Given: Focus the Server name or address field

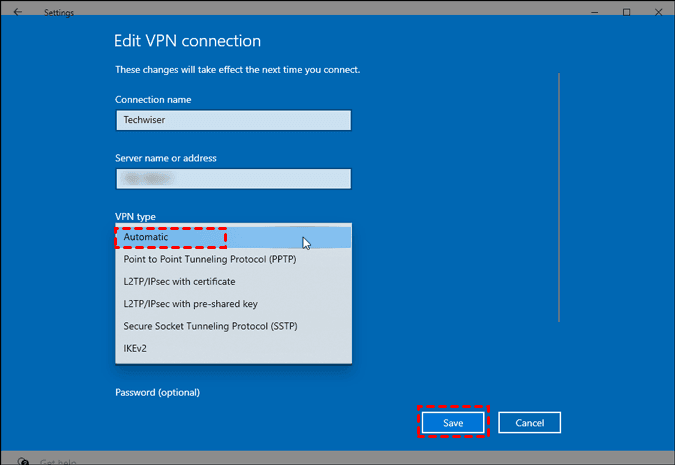Looking at the screenshot, I should click(233, 179).
